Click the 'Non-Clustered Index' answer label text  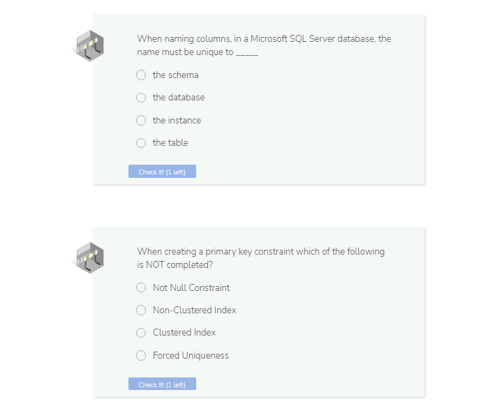click(195, 310)
